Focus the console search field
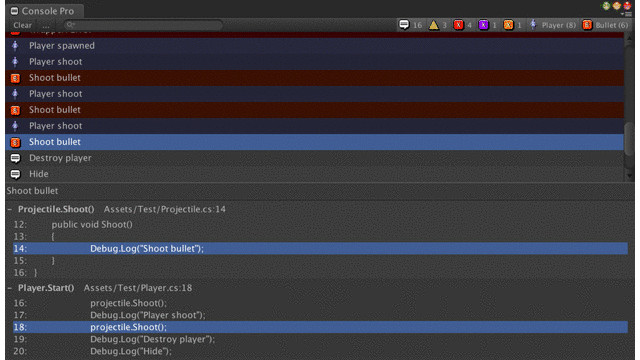Screen dimensions: 640x360 (x=143, y=25)
